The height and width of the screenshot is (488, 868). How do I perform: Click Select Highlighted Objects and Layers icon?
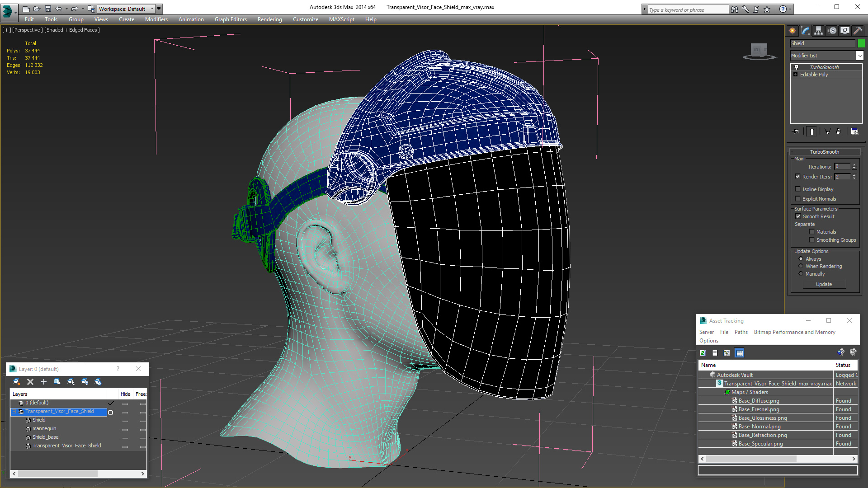(x=57, y=382)
